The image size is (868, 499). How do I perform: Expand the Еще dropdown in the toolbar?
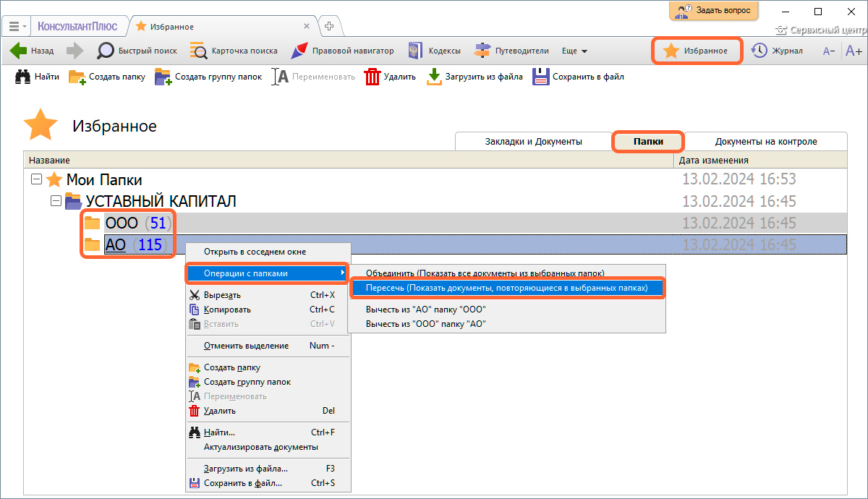pos(574,51)
